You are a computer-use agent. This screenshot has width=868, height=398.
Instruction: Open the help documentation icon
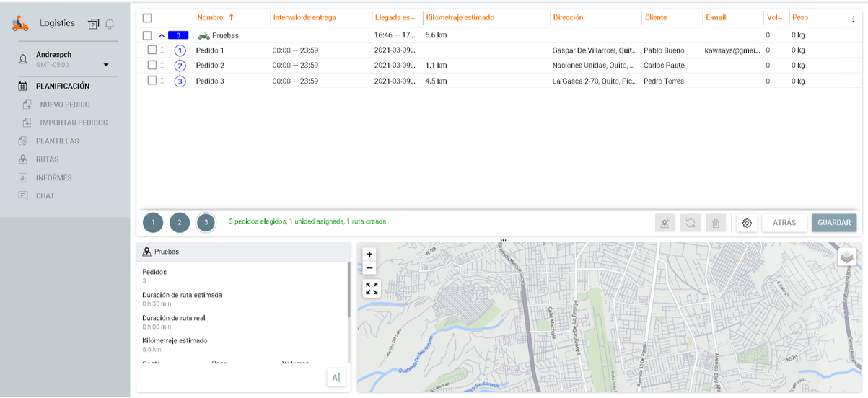click(x=93, y=24)
